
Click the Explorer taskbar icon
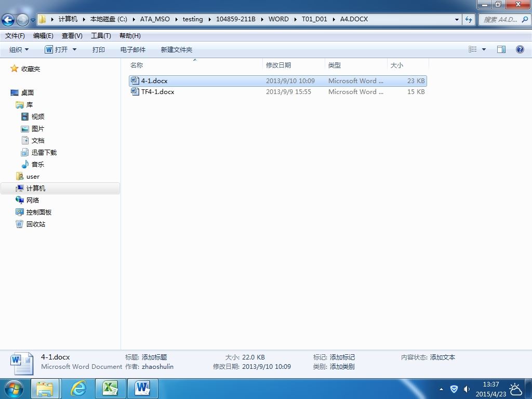click(45, 389)
